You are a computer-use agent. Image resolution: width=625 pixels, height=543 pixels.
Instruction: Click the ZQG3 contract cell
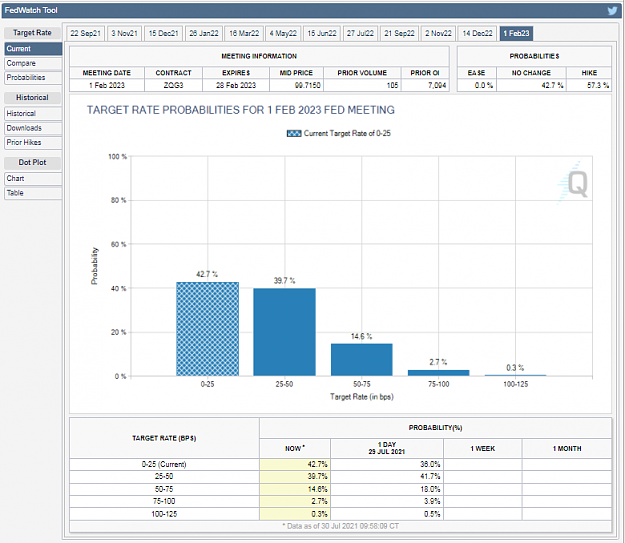click(x=173, y=85)
